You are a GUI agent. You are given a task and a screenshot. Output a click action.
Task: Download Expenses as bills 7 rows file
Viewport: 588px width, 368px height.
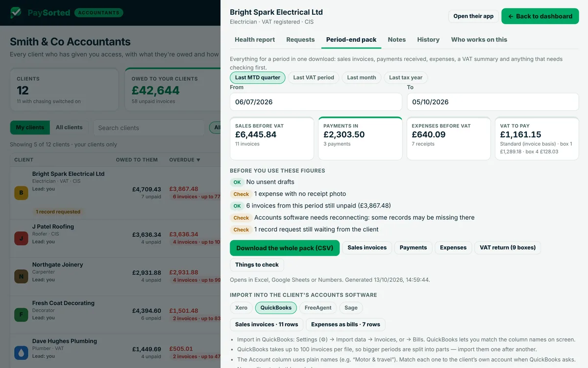[345, 324]
